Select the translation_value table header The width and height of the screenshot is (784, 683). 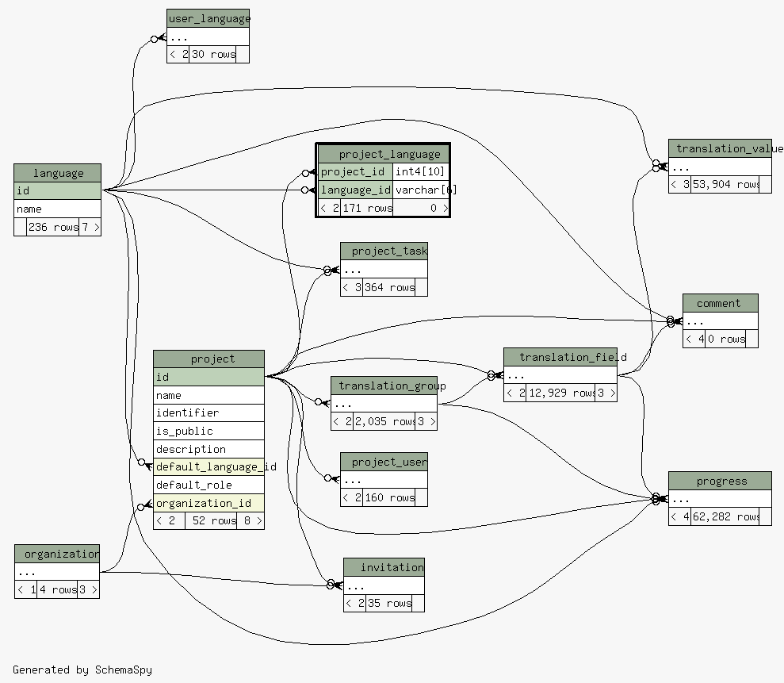(720, 148)
